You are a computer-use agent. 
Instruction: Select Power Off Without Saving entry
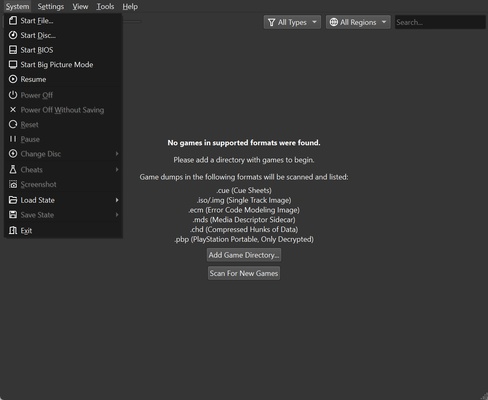pyautogui.click(x=63, y=110)
